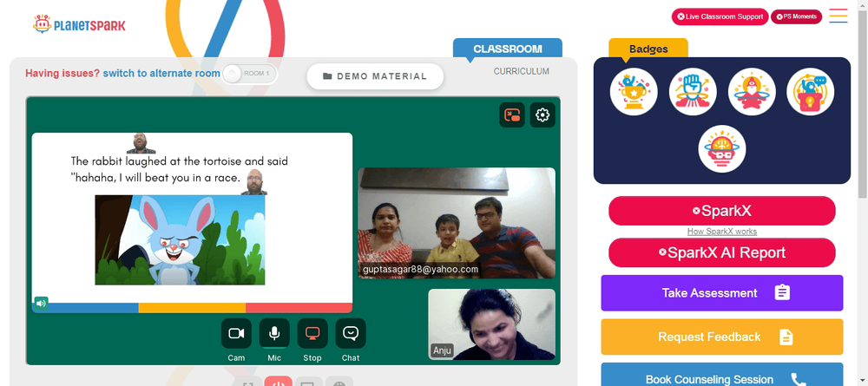Open the Chat panel
The height and width of the screenshot is (386, 868).
click(351, 333)
